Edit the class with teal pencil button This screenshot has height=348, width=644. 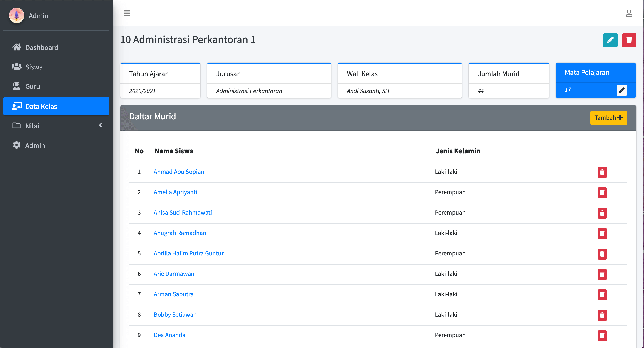pos(610,40)
